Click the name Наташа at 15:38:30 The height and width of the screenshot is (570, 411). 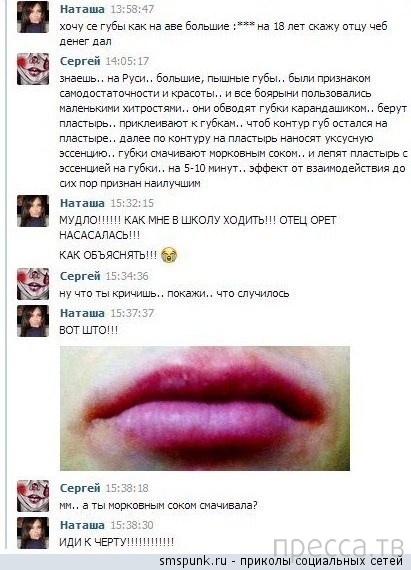(82, 525)
